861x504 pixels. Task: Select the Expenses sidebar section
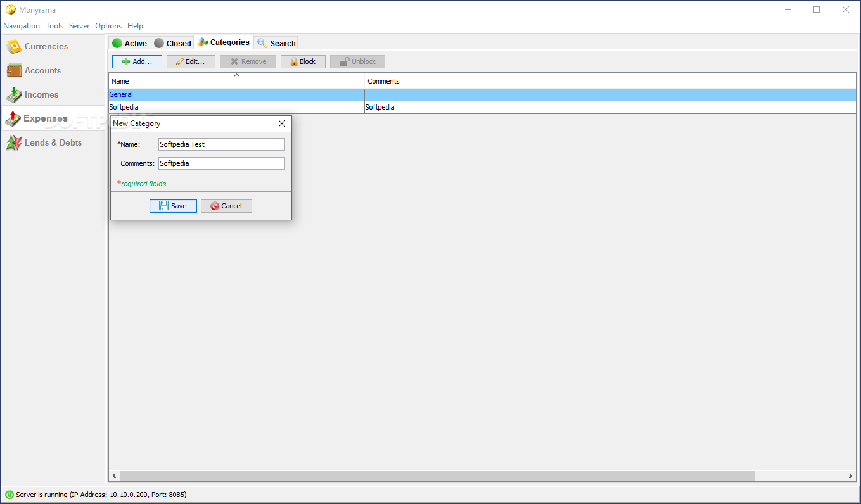[x=53, y=118]
